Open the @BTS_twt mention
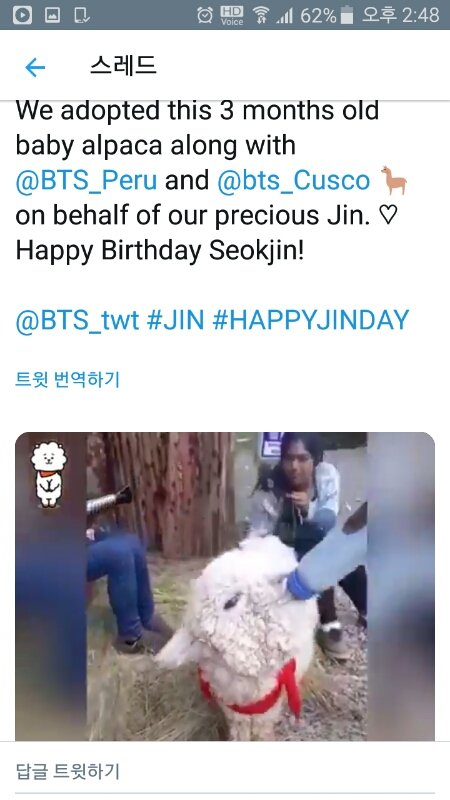The image size is (450, 800). tap(77, 320)
